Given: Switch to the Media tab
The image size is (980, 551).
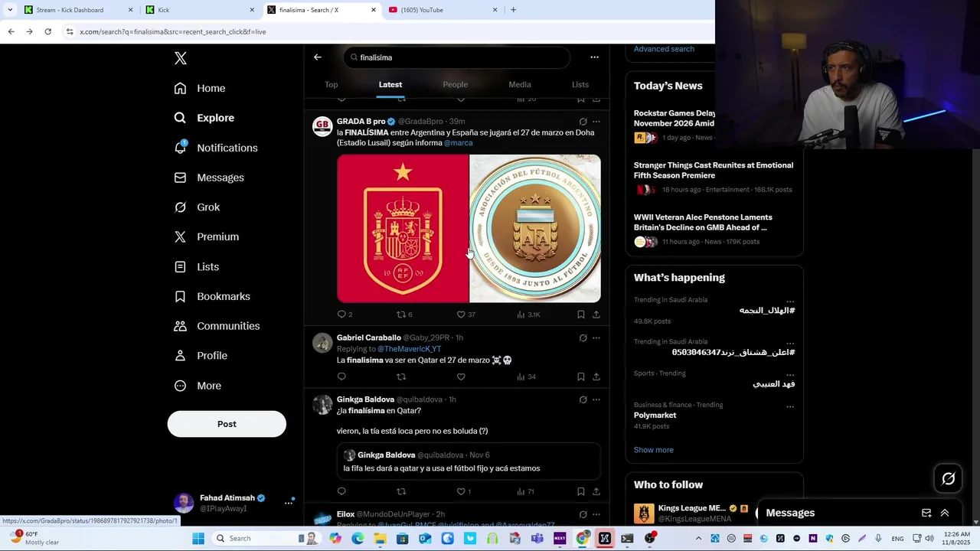Looking at the screenshot, I should point(519,84).
